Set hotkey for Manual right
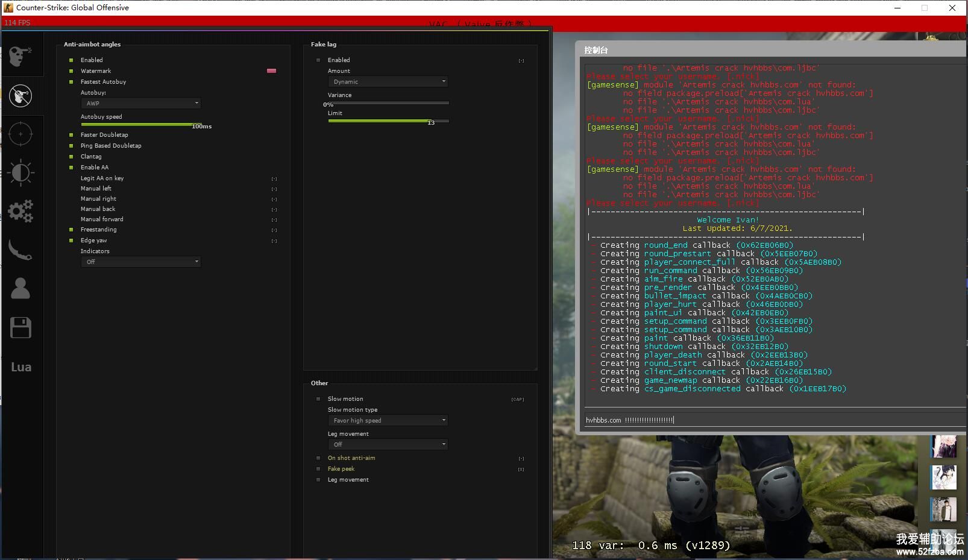The image size is (968, 560). 274,200
